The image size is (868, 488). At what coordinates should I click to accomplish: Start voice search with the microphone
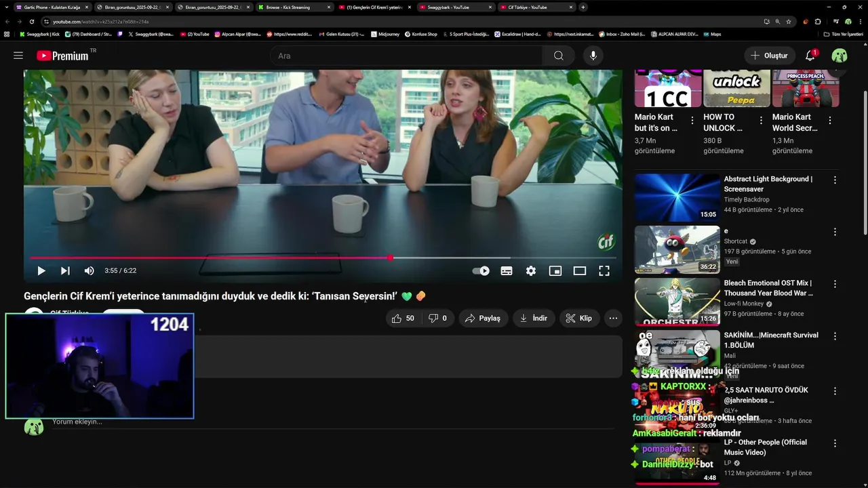593,56
